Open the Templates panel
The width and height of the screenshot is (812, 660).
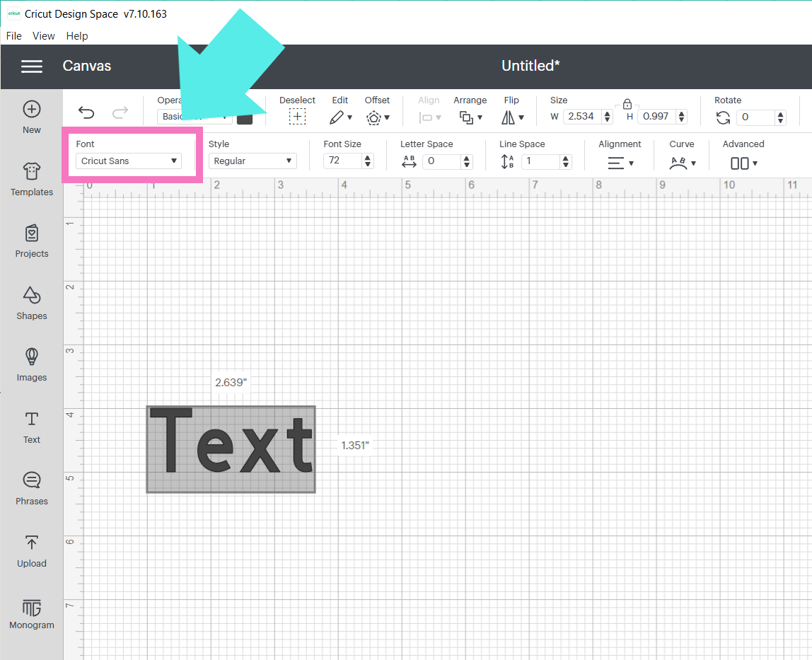coord(32,180)
